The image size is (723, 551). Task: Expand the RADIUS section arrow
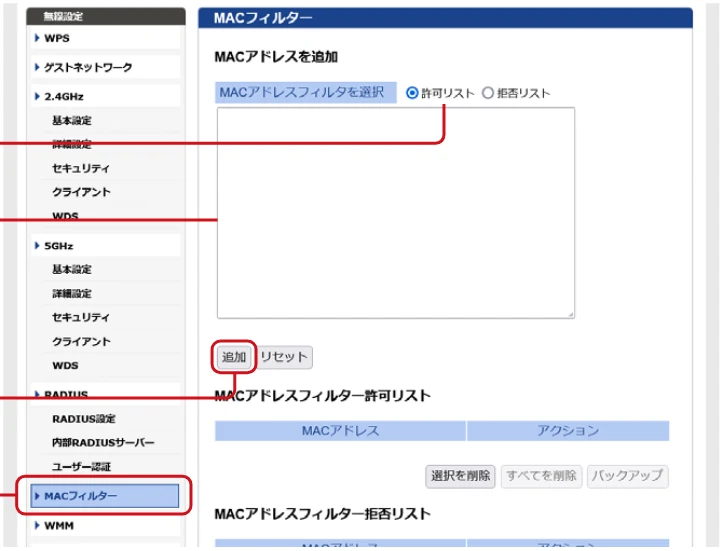point(37,394)
